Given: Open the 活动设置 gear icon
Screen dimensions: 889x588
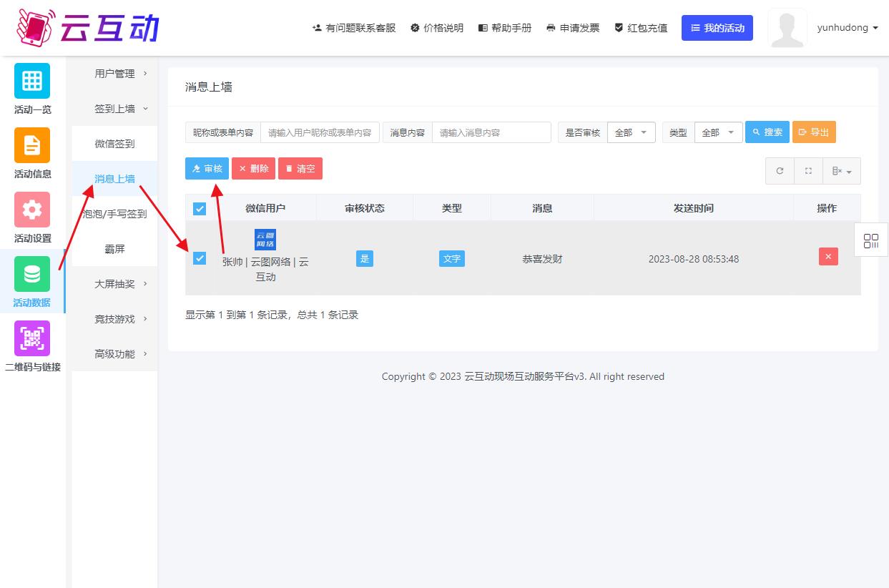Looking at the screenshot, I should point(32,210).
